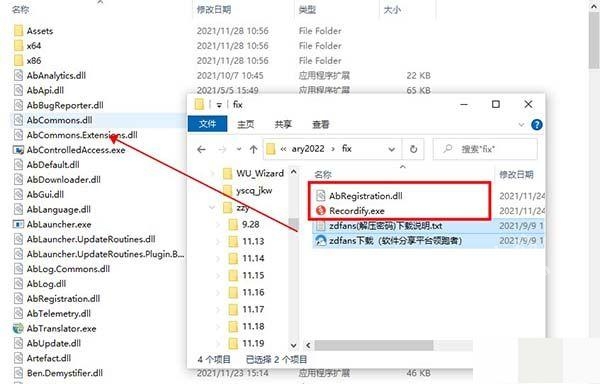Click the Recordify.exe red app icon
Viewport: 600px width, 384px height.
point(321,210)
